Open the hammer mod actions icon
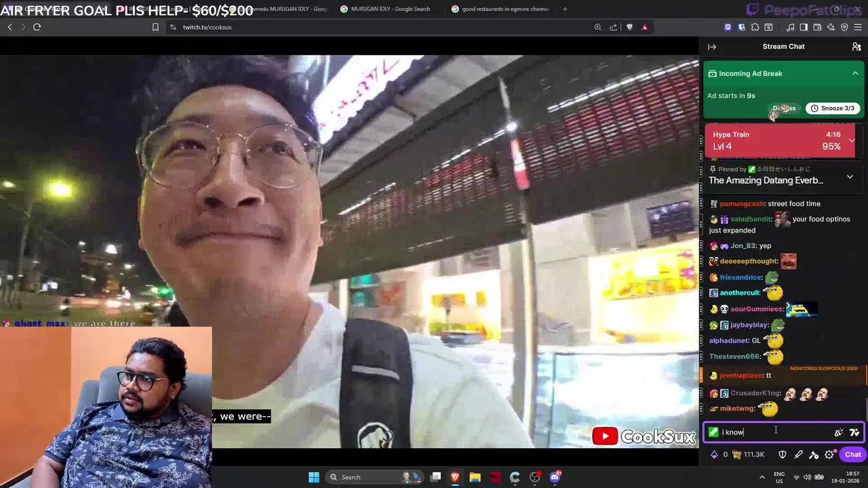The width and height of the screenshot is (868, 488). tap(814, 455)
